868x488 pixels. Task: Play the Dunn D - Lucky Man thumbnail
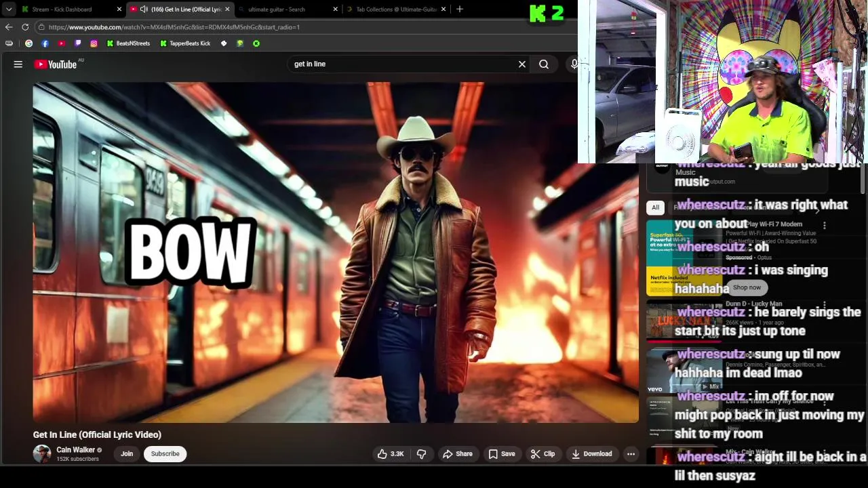coord(684,321)
